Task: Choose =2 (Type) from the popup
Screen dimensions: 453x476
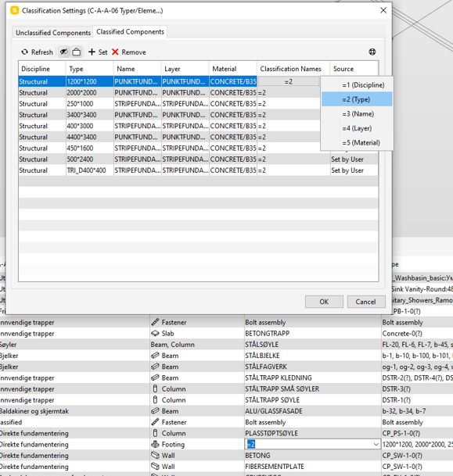Action: (x=357, y=99)
